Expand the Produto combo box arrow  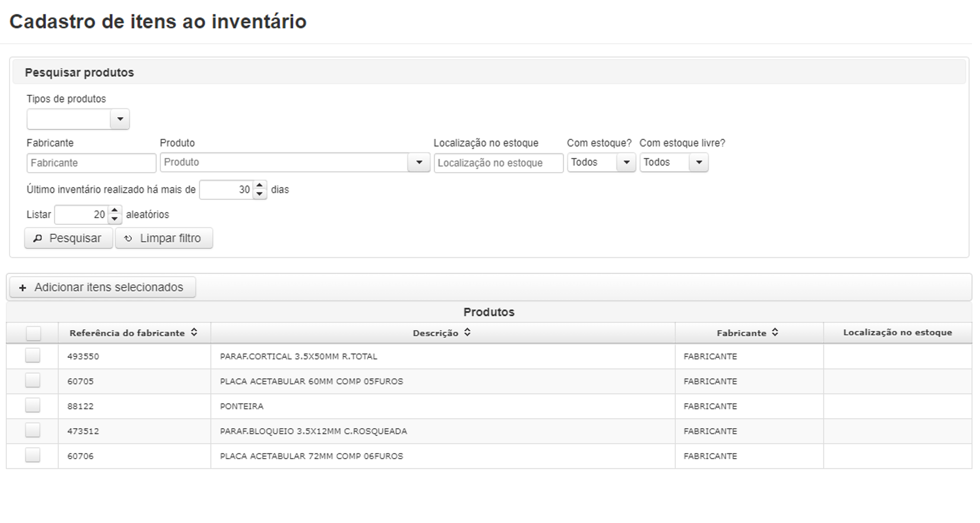pos(419,162)
